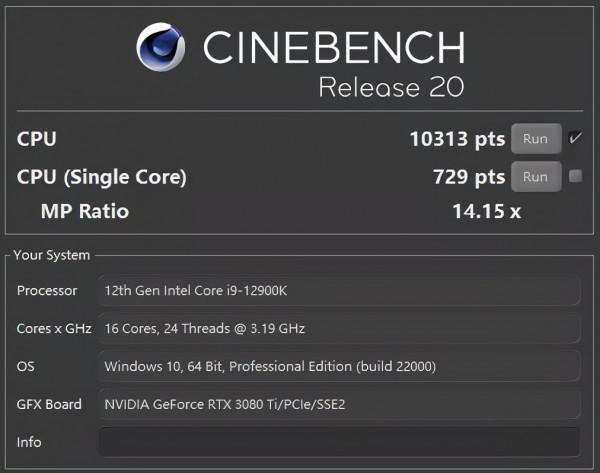Click the MP Ratio row label
This screenshot has width=600, height=473.
point(84,211)
